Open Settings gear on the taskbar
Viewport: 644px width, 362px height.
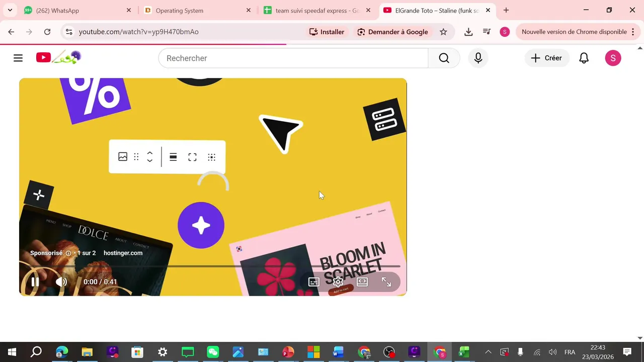point(163,352)
